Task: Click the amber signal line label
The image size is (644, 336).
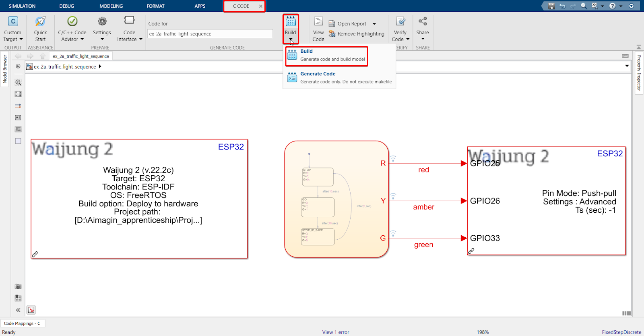Action: pos(424,207)
